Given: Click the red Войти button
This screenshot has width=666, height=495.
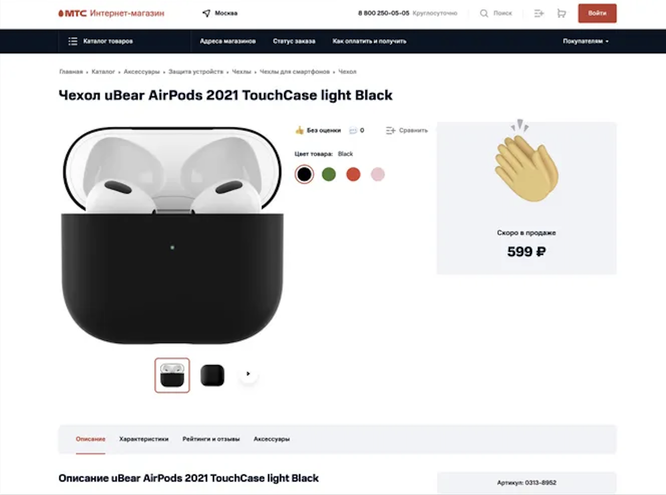Looking at the screenshot, I should (x=597, y=13).
